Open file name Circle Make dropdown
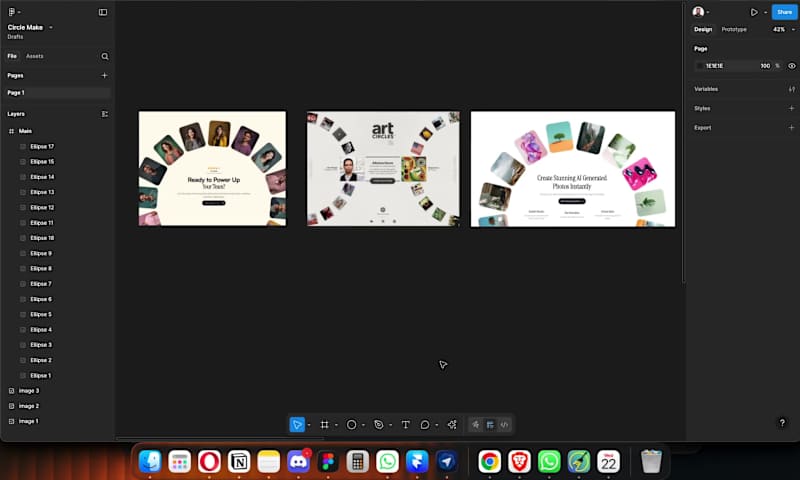800x480 pixels. (x=30, y=28)
